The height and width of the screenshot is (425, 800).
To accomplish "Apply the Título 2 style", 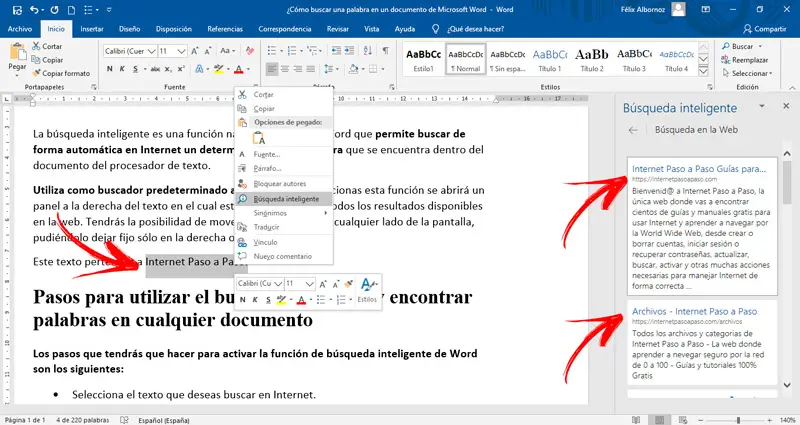I will 592,60.
